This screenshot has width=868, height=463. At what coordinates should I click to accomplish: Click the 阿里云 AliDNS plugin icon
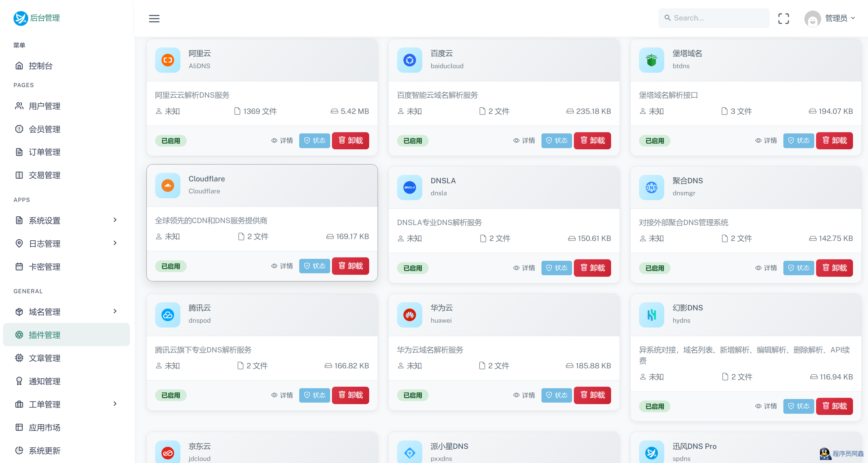click(x=167, y=60)
